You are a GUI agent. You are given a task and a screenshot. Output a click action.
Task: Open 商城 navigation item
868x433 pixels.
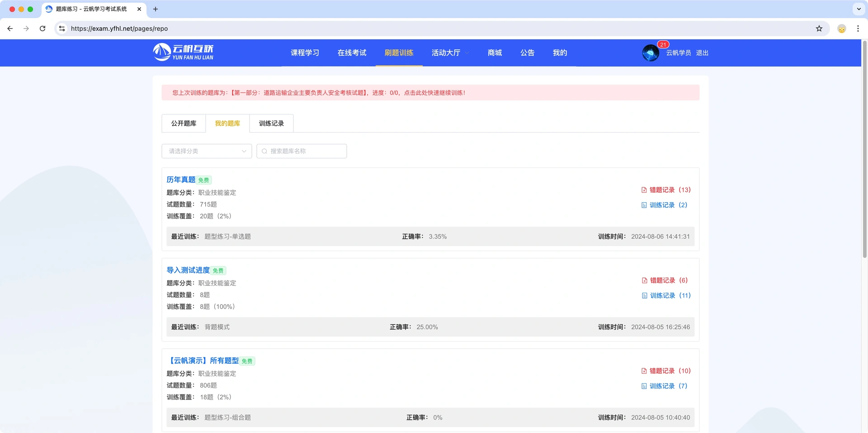tap(495, 53)
